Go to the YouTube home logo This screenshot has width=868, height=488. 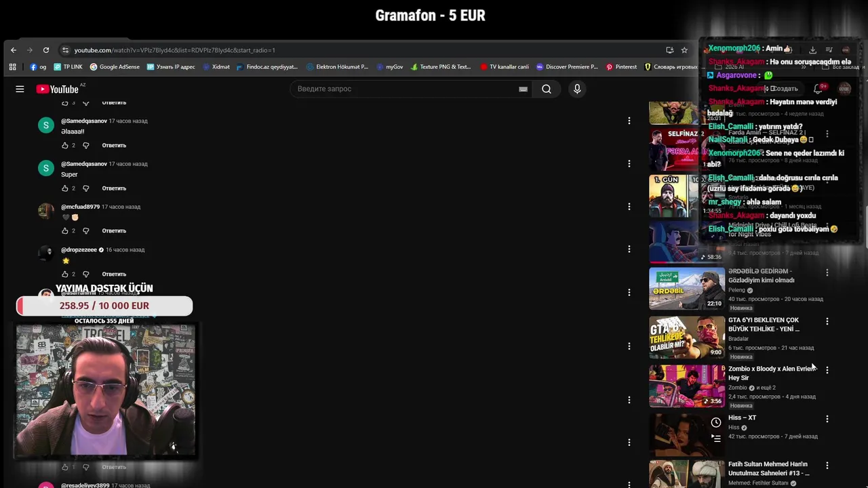(x=58, y=89)
